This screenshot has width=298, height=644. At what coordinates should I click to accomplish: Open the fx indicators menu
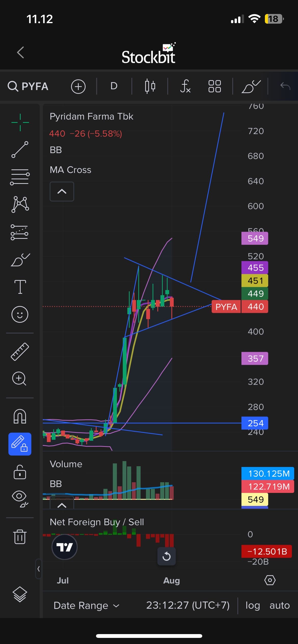[185, 86]
